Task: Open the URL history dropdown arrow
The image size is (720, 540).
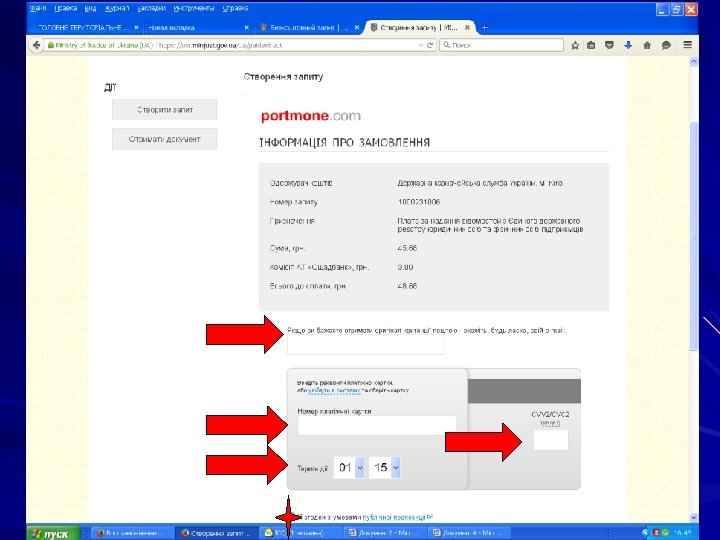Action: click(420, 45)
